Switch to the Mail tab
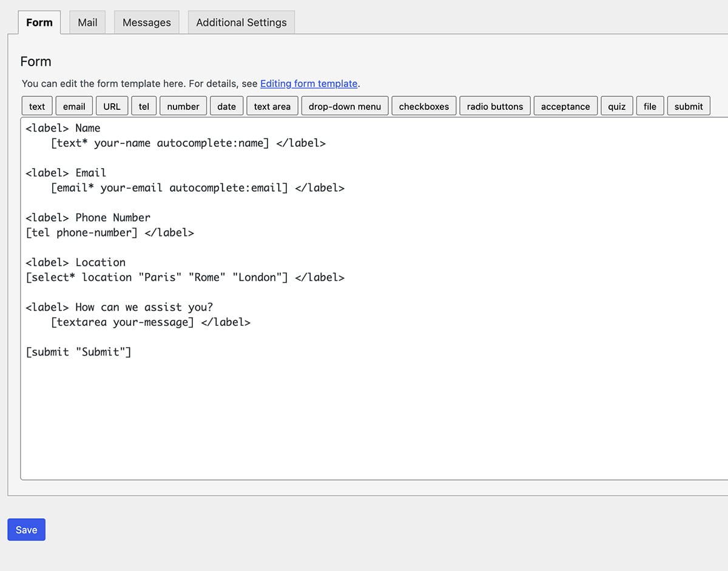This screenshot has width=728, height=571. pyautogui.click(x=87, y=22)
